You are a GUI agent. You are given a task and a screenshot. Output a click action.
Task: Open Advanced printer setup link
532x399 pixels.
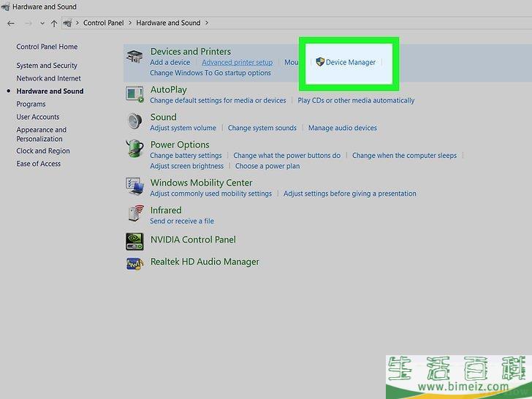[x=237, y=62]
